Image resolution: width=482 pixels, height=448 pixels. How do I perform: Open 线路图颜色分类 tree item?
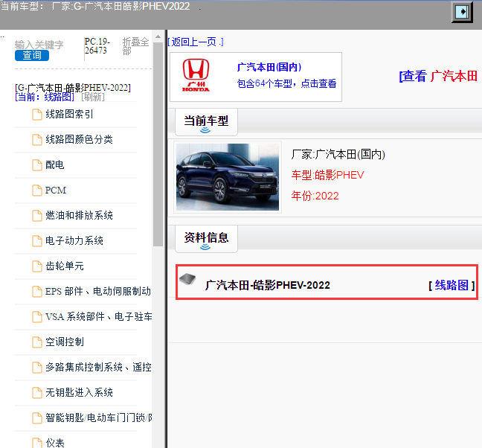pyautogui.click(x=79, y=140)
